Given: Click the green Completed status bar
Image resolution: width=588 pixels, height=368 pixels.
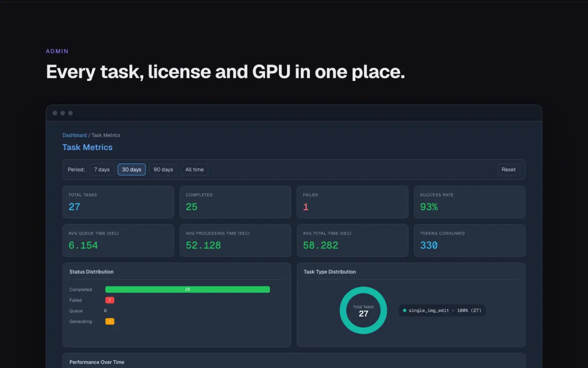Looking at the screenshot, I should point(187,289).
